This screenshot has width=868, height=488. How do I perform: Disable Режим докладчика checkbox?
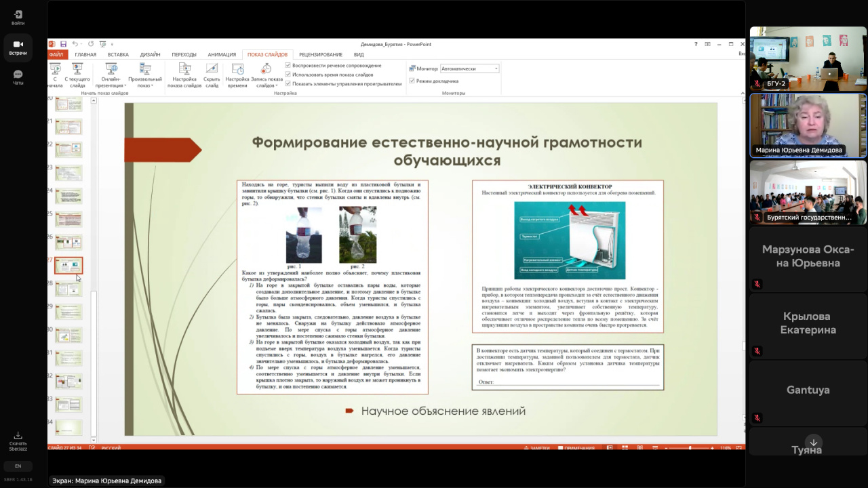pos(412,81)
